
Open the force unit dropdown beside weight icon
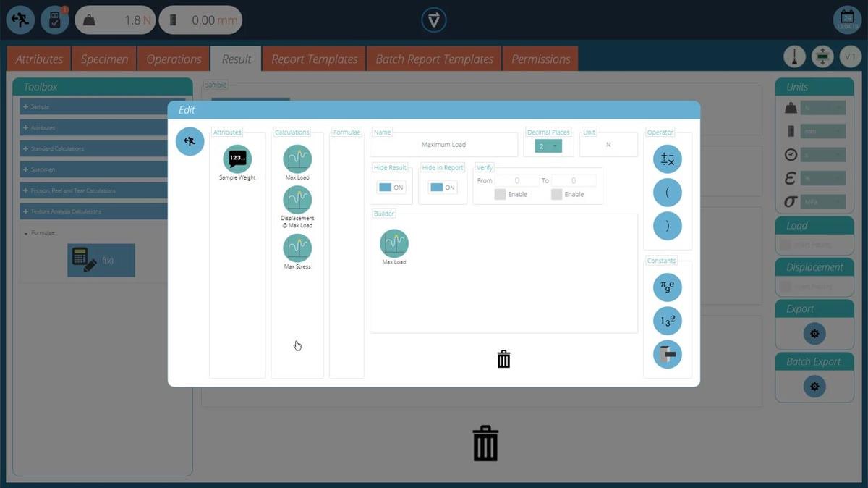[823, 108]
